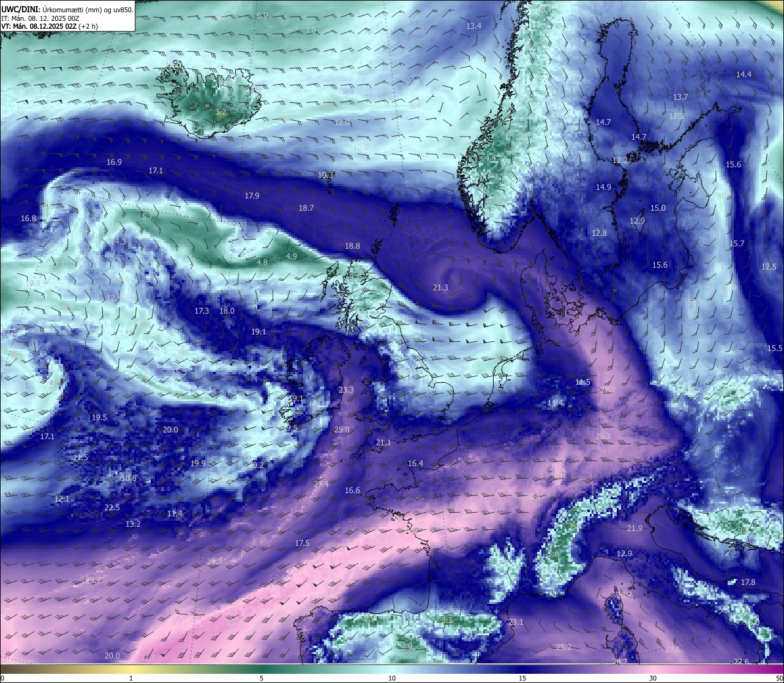This screenshot has width=784, height=683.
Task: Click the 13.2 value label
Action: (x=133, y=524)
